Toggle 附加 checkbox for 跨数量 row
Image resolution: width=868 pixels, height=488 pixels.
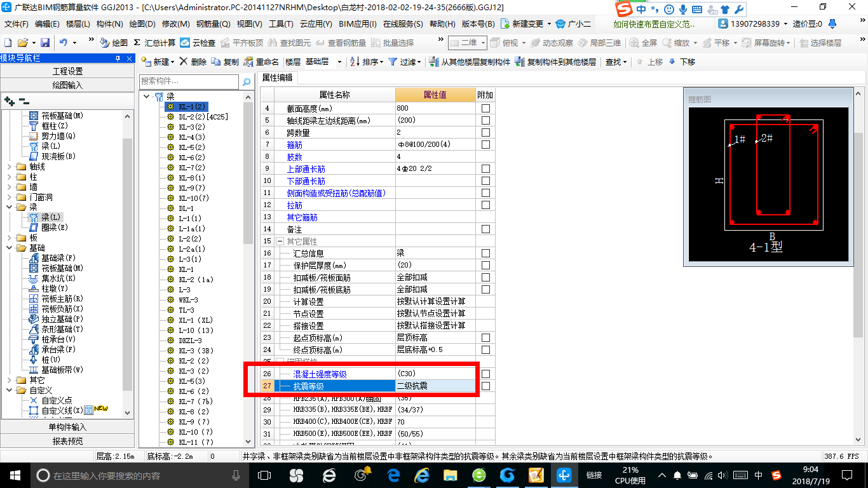click(x=485, y=133)
